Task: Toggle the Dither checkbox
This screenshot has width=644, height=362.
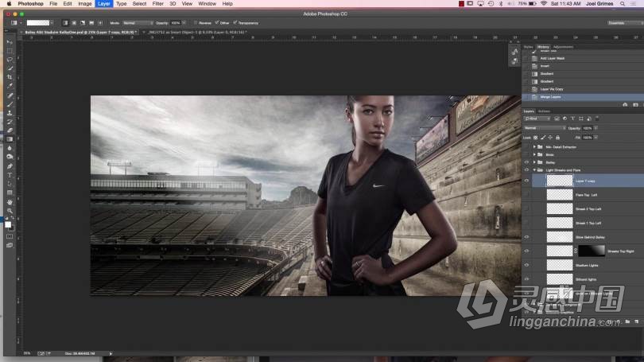Action: click(217, 23)
